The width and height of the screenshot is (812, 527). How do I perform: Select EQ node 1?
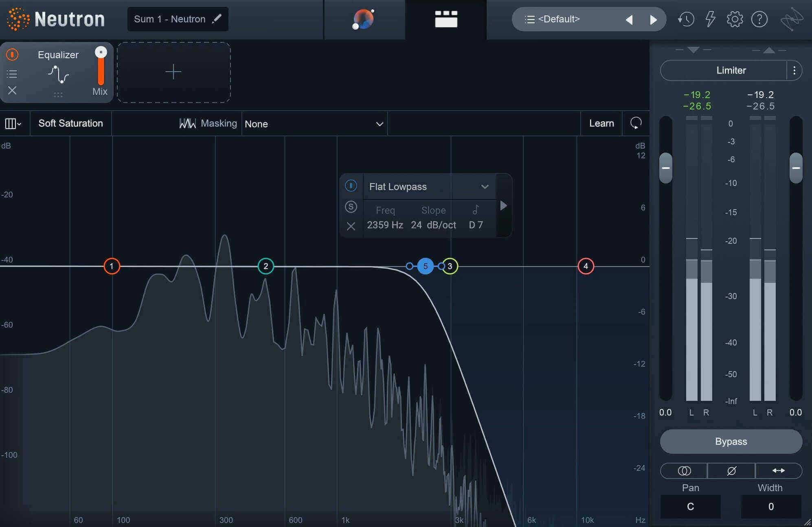point(112,266)
